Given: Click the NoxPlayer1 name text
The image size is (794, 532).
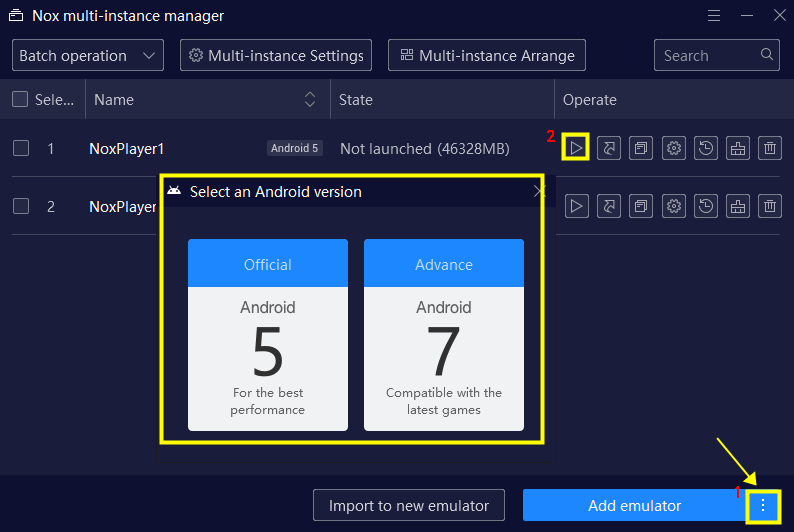Looking at the screenshot, I should (x=127, y=149).
